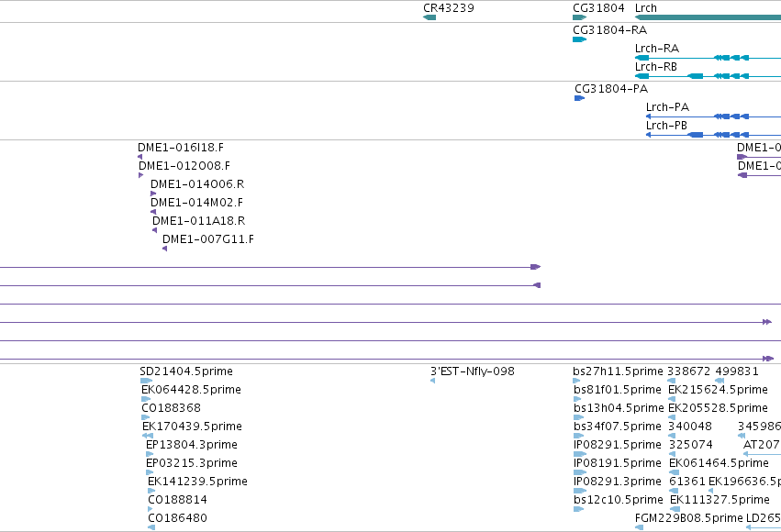Open the FGM229B08.5prime EST label
Viewport: 781px width, 532px height.
pyautogui.click(x=689, y=518)
